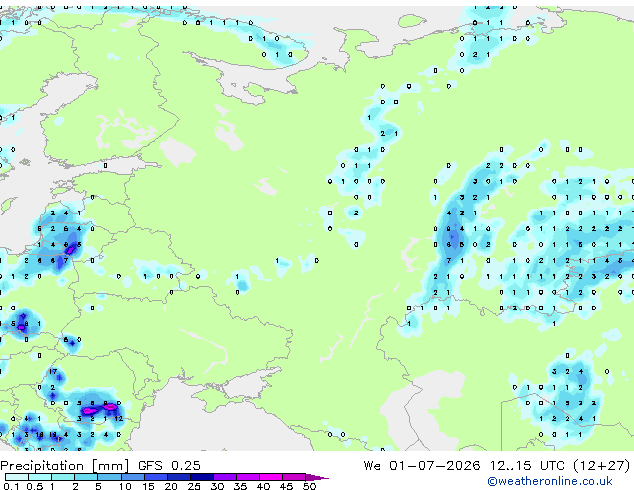Choose the 15–20 mm legend color swatch
The height and width of the screenshot is (490, 634).
(x=155, y=477)
